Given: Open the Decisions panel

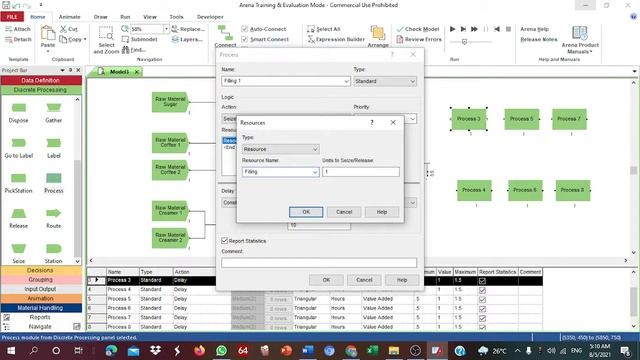Looking at the screenshot, I should click(40, 270).
